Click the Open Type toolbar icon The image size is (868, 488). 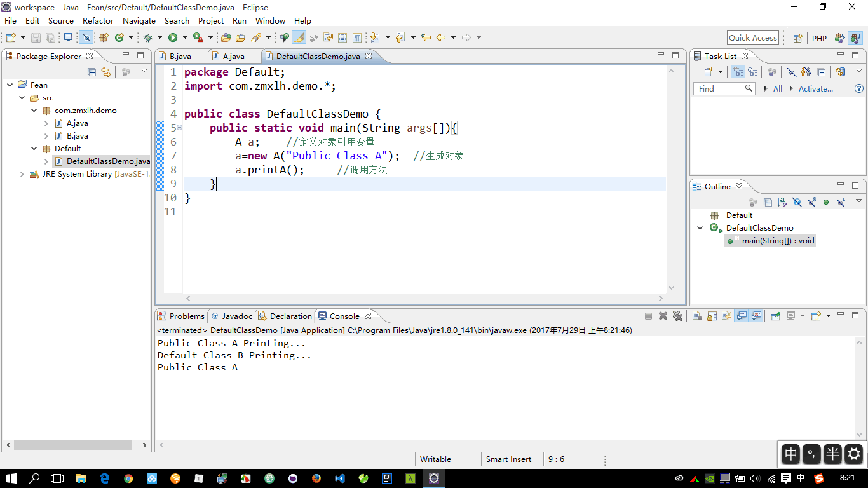pyautogui.click(x=226, y=37)
